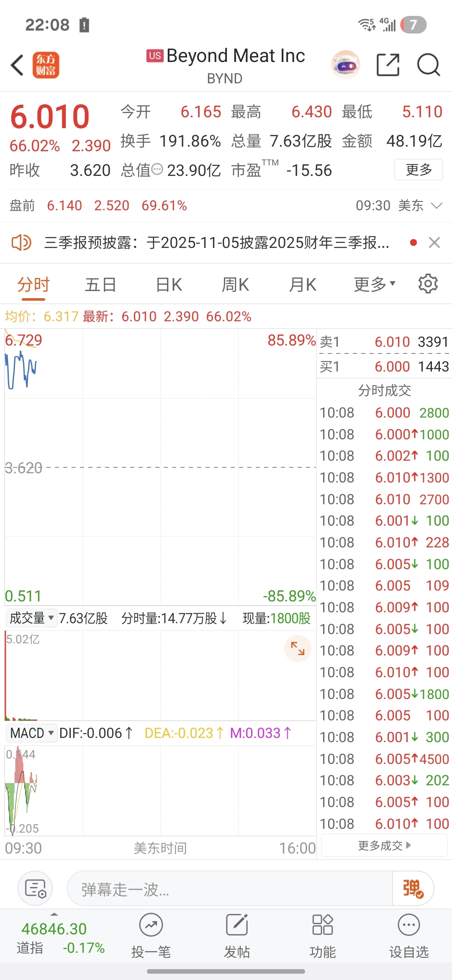Tap the 投一笔 icon
Viewport: 452px width, 980px height.
click(151, 936)
